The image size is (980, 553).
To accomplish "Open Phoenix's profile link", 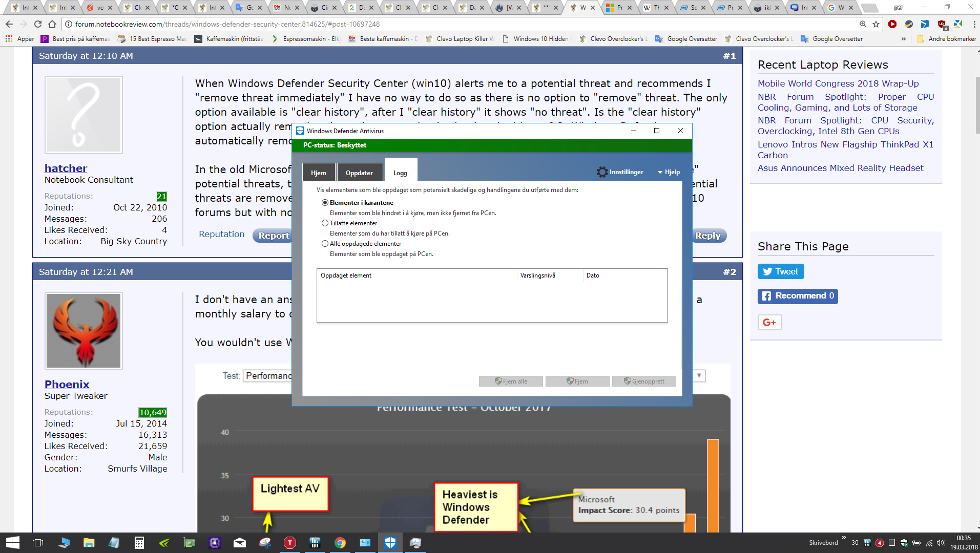I will [x=67, y=384].
